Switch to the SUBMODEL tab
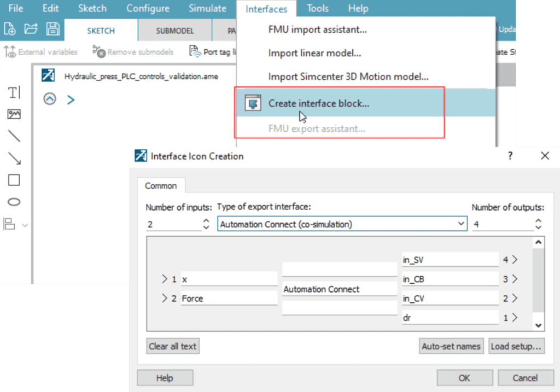This screenshot has width=560, height=392. point(174,31)
